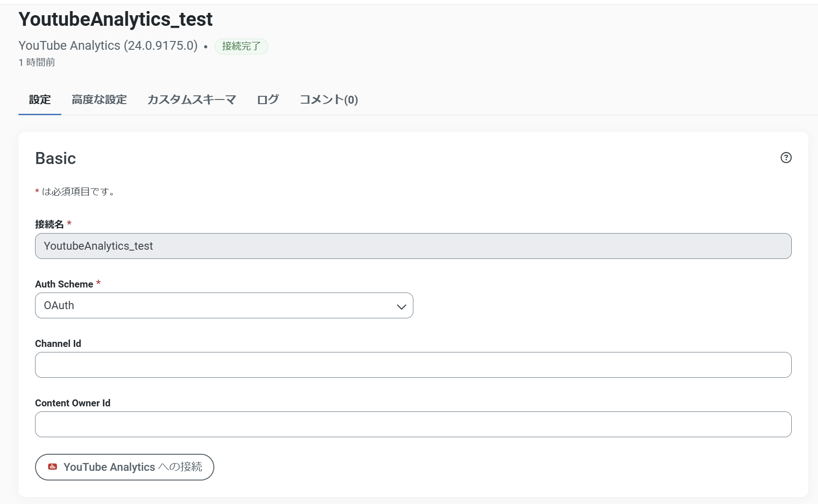Open the Basic section help icon
This screenshot has width=818, height=504.
(786, 158)
